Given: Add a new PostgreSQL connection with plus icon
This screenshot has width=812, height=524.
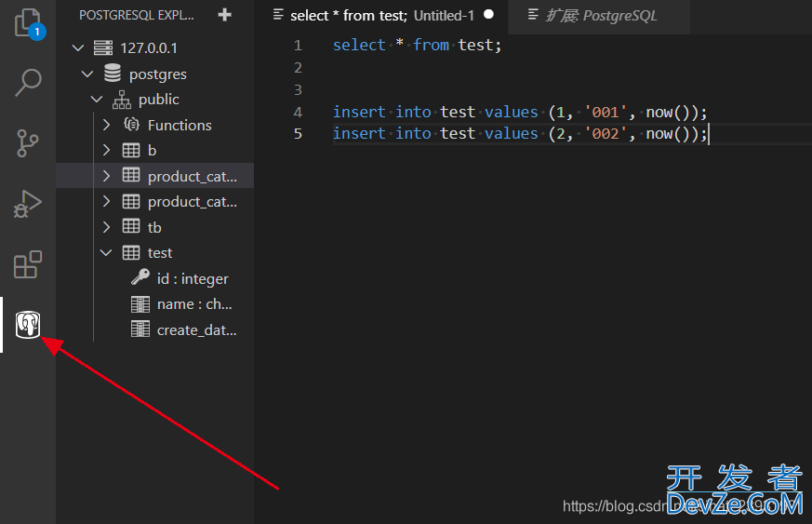Looking at the screenshot, I should [225, 15].
